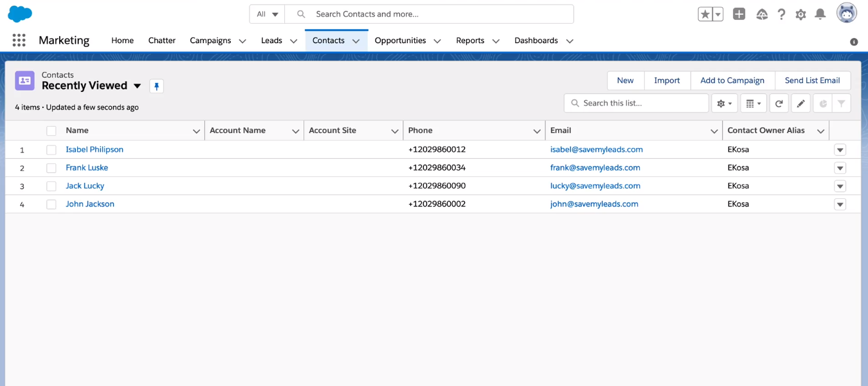This screenshot has width=868, height=386.
Task: Open row actions for Frank Luske
Action: pyautogui.click(x=840, y=168)
